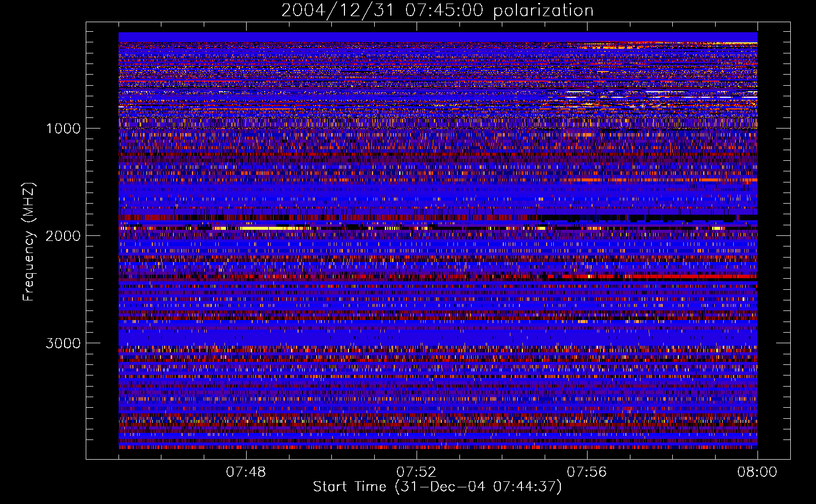Click the 07:52 time tick label
816x504 pixels.
click(x=417, y=472)
